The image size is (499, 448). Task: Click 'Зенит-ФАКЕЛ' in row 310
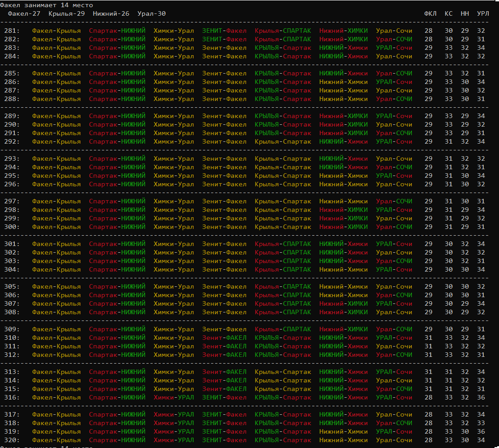[225, 338]
